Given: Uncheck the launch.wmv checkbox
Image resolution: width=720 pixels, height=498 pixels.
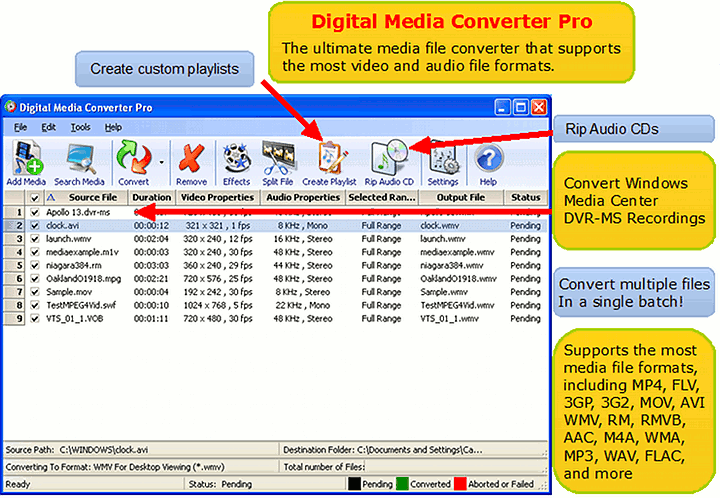Looking at the screenshot, I should [x=34, y=239].
